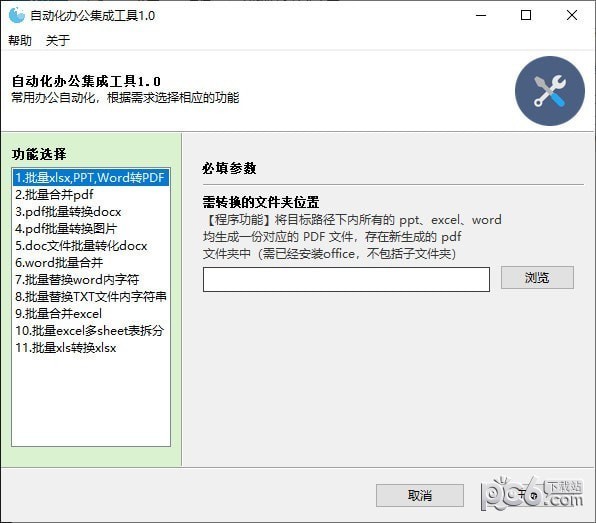Image resolution: width=596 pixels, height=523 pixels.
Task: Minimize the window
Action: [x=481, y=16]
